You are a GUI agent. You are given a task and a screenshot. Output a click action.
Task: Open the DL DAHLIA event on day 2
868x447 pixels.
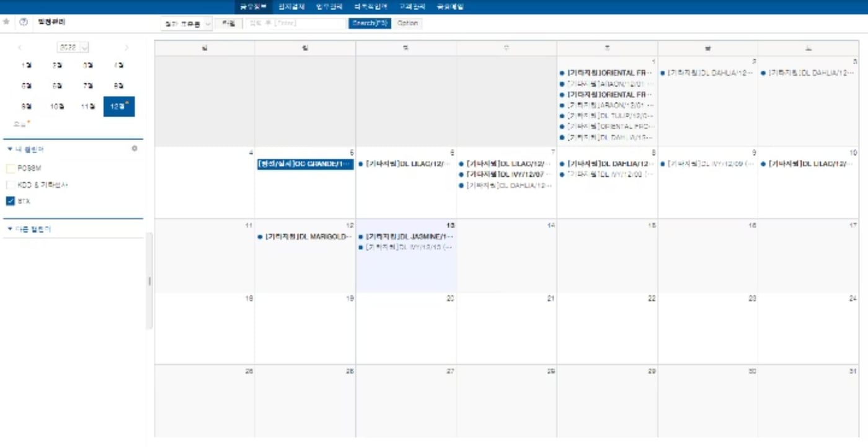click(x=708, y=73)
